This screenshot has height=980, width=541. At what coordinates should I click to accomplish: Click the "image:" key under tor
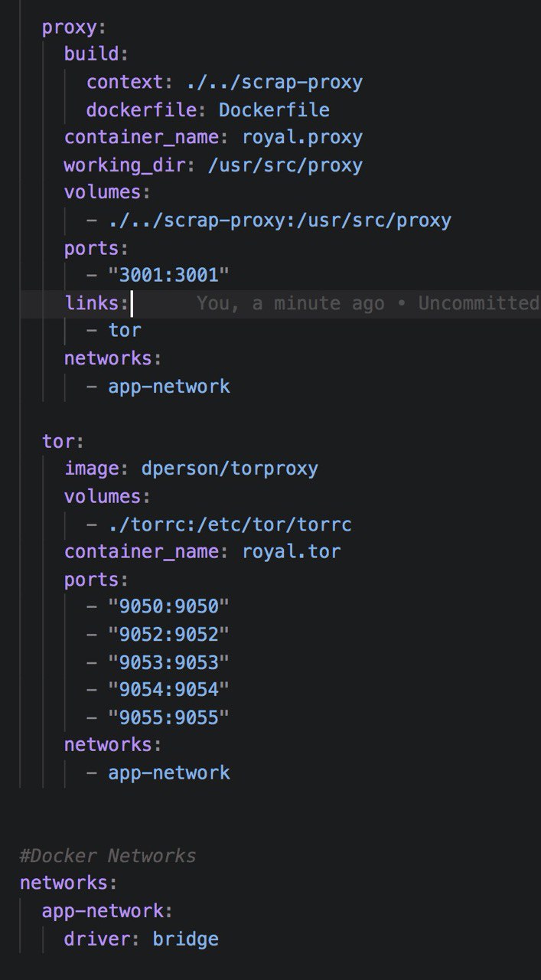96,469
